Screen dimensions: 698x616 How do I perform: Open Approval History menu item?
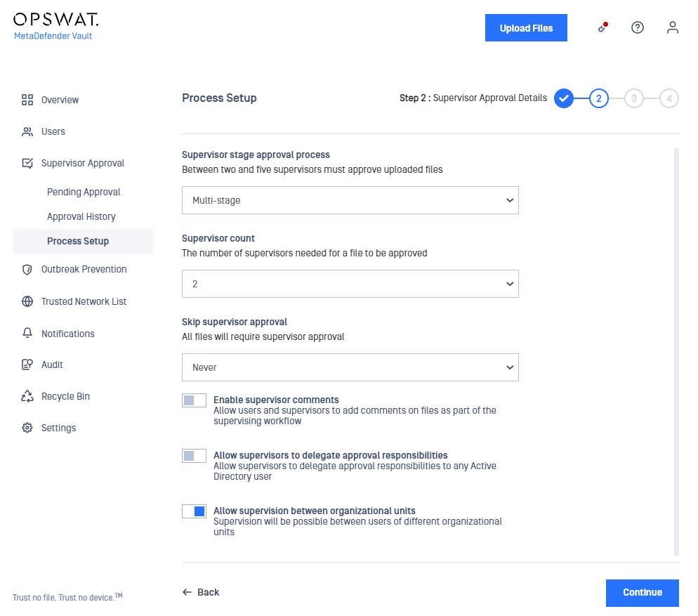[x=81, y=216]
